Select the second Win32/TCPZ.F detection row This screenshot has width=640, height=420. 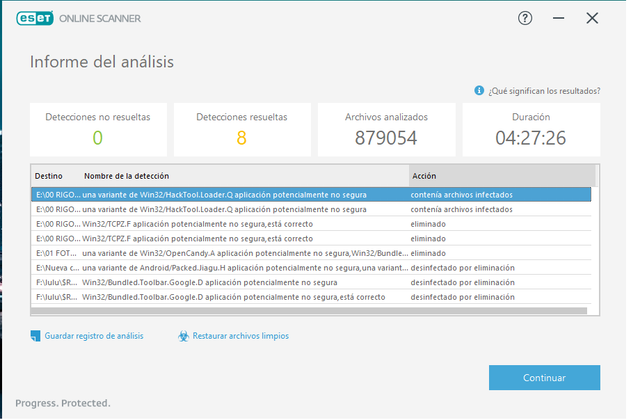point(311,239)
